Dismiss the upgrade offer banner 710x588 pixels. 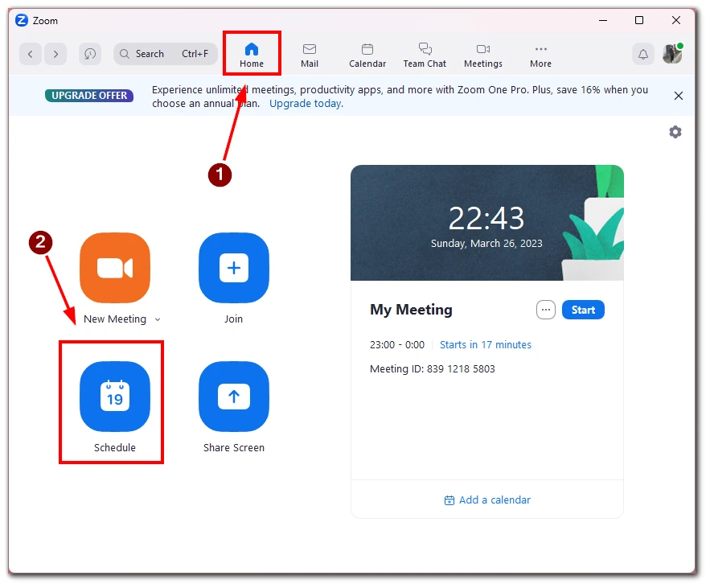point(679,96)
